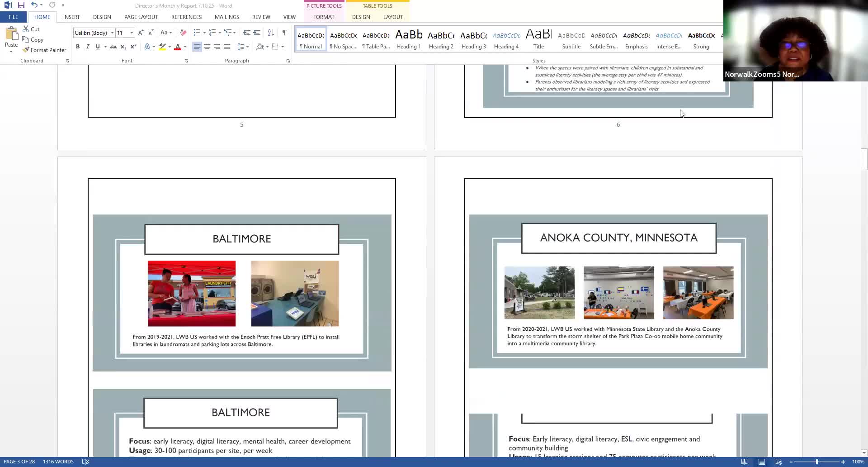This screenshot has height=467, width=868.
Task: Click the Save icon in title bar
Action: click(x=21, y=5)
